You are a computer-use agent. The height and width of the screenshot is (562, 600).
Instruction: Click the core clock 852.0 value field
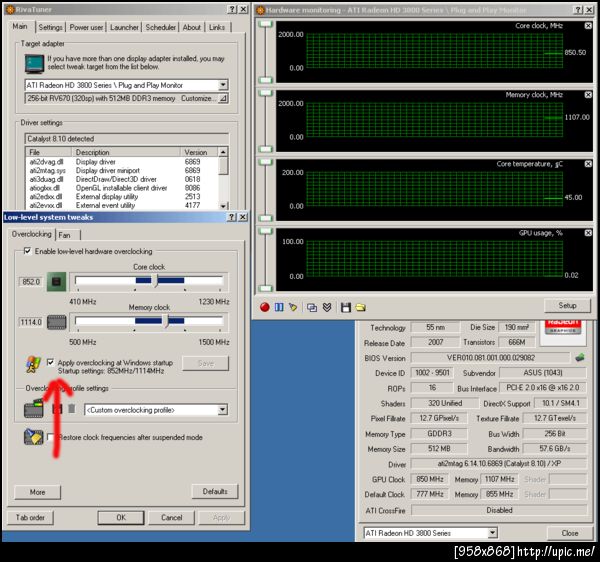point(31,282)
